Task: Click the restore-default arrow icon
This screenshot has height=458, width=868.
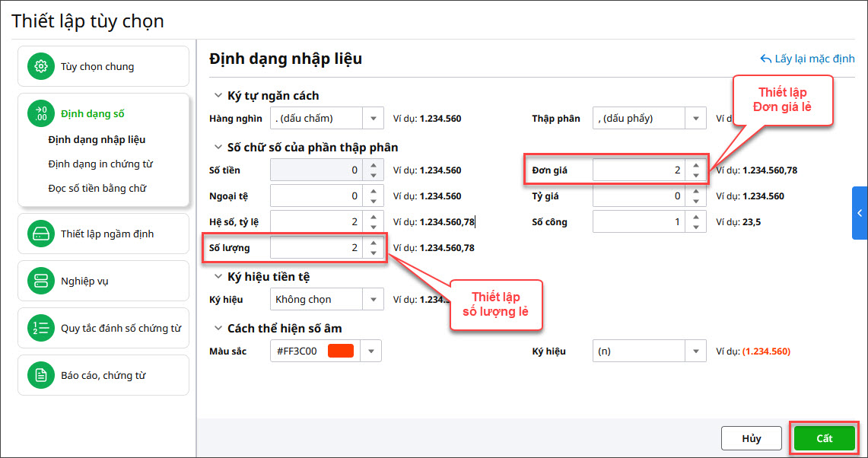Action: pos(765,59)
